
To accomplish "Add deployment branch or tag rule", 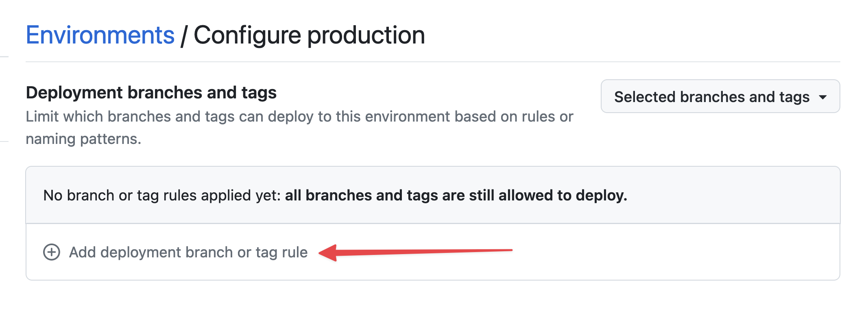I will 188,252.
